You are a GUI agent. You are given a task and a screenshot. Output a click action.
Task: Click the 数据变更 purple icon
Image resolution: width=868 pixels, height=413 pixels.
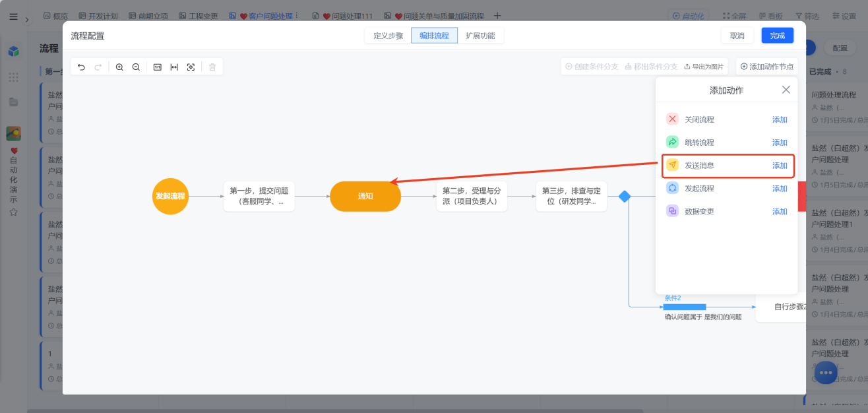(x=672, y=211)
